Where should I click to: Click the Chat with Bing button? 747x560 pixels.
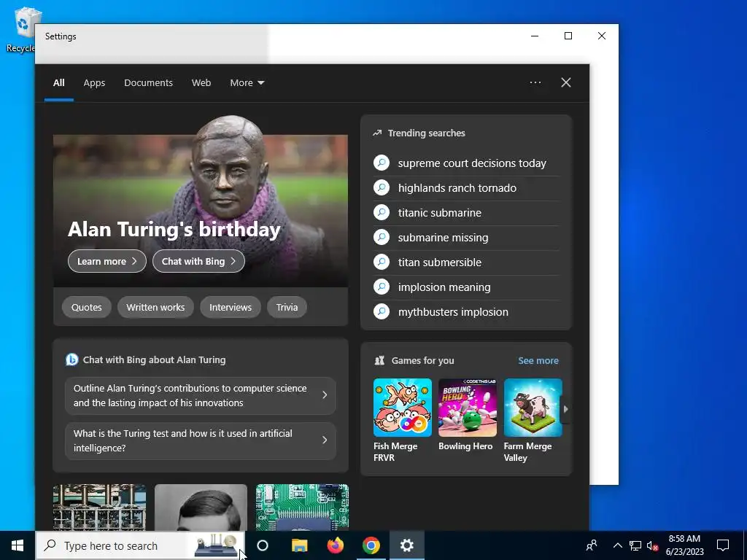tap(198, 261)
